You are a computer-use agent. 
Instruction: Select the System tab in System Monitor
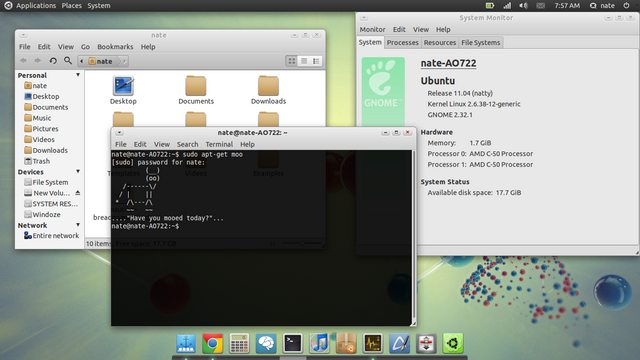[370, 42]
